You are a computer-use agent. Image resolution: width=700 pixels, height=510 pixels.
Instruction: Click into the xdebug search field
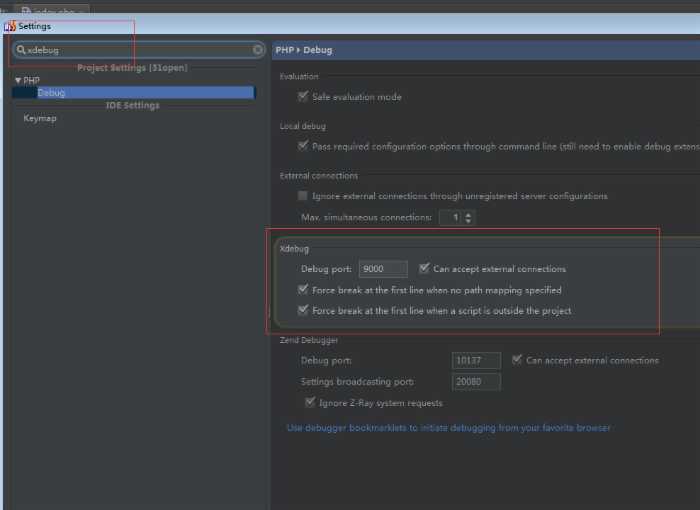click(x=138, y=50)
